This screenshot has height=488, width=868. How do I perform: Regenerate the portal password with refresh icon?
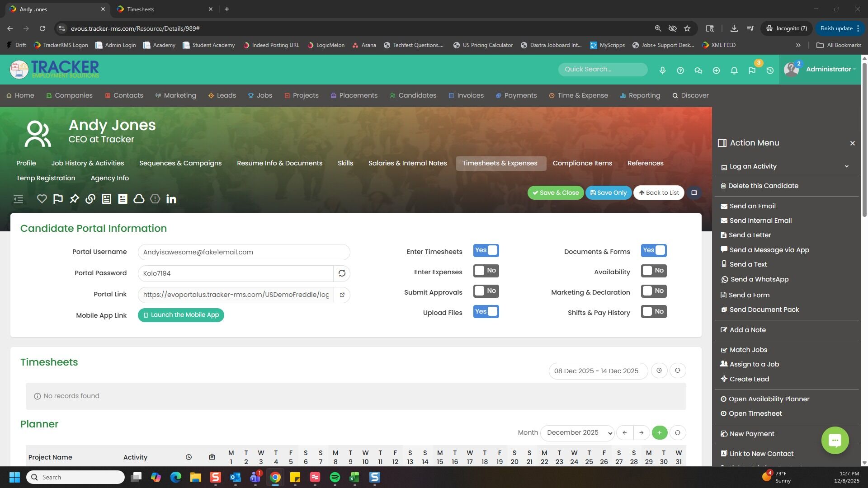(342, 273)
